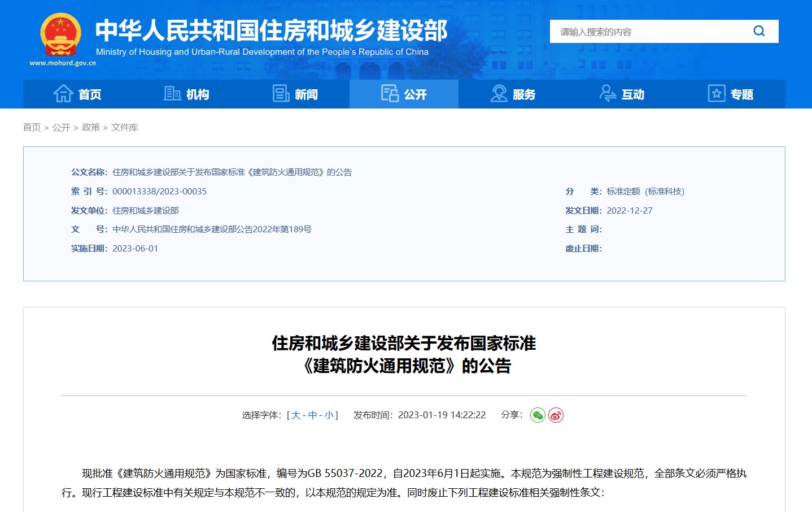Click the person icon for 互动

point(608,94)
